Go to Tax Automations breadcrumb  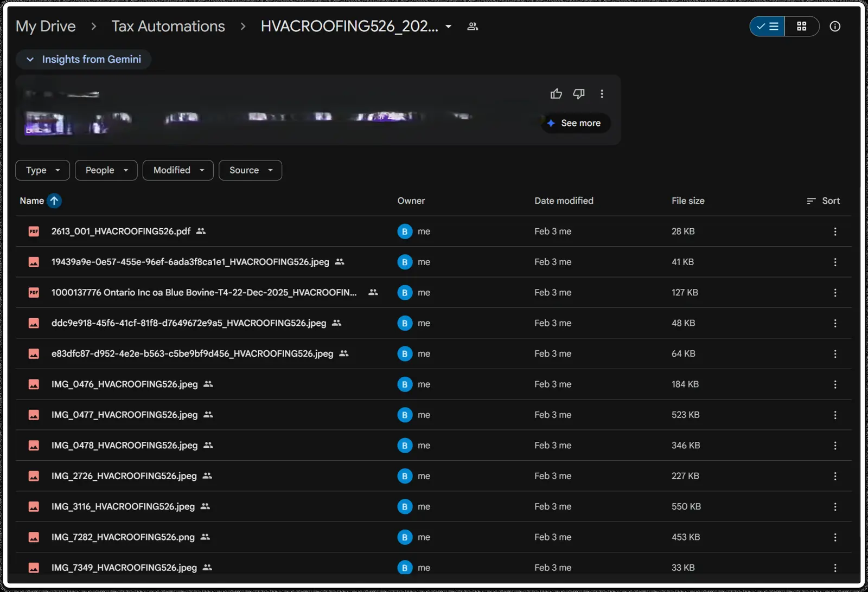click(168, 26)
